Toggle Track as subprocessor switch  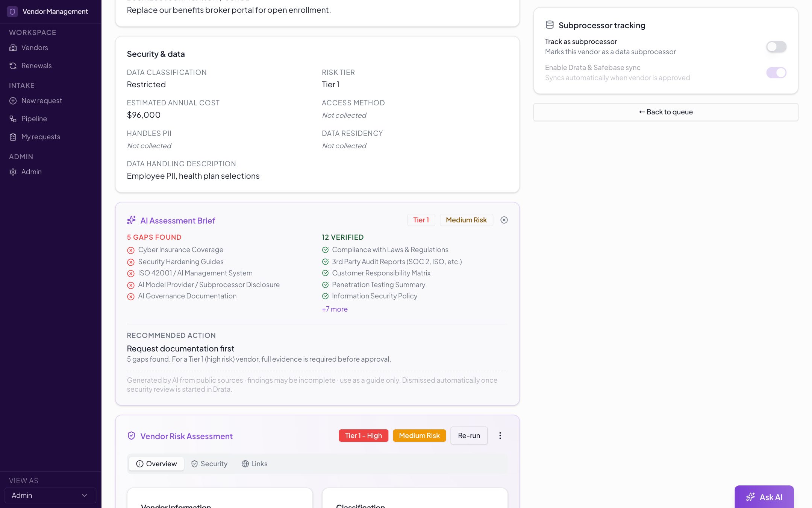pos(776,47)
